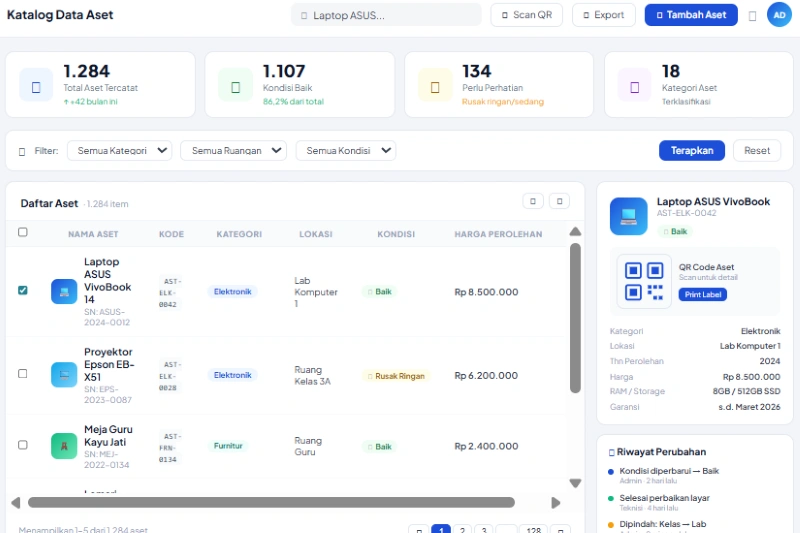Click the price Rp 6.200.000
800x533 pixels.
point(486,375)
